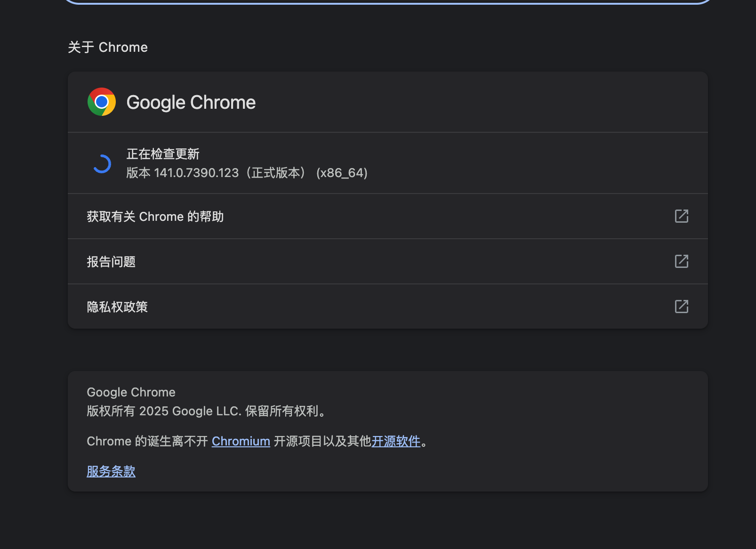Viewport: 756px width, 549px height.
Task: Open the 开源软件 link
Action: tap(396, 441)
